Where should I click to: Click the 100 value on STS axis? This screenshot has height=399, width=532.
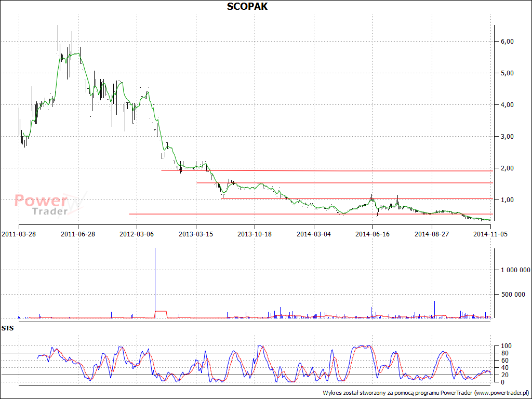[x=506, y=346]
